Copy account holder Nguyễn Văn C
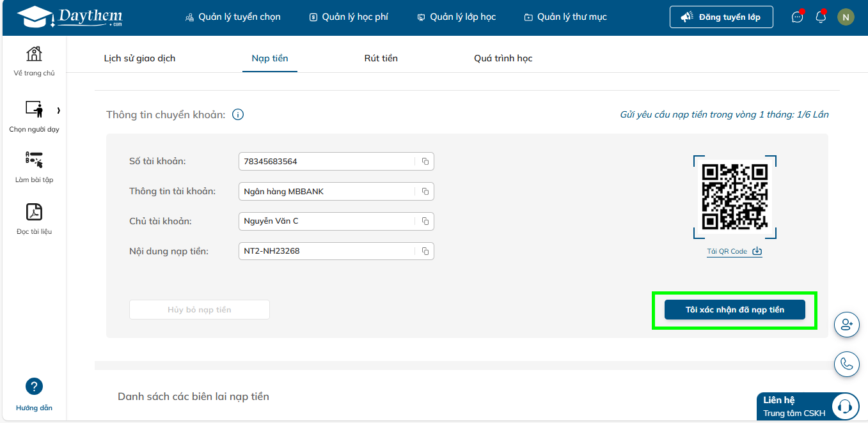 click(x=425, y=221)
